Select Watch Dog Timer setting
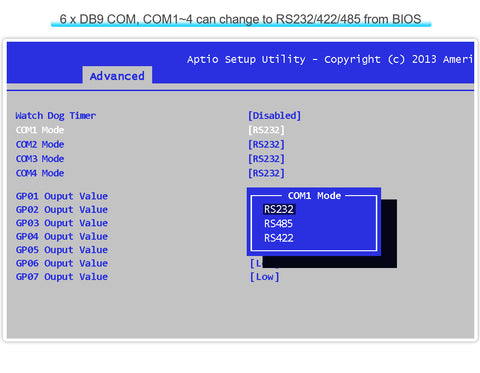The image size is (480, 373). 56,116
